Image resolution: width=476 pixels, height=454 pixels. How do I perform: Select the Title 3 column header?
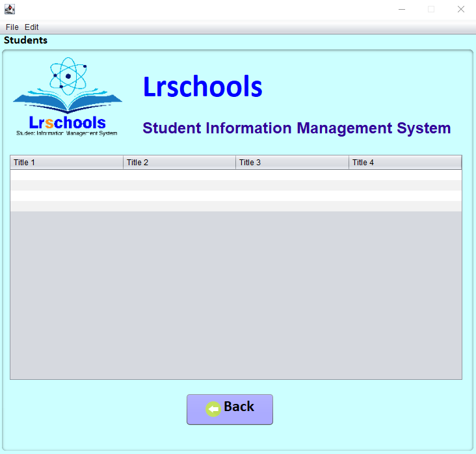293,163
